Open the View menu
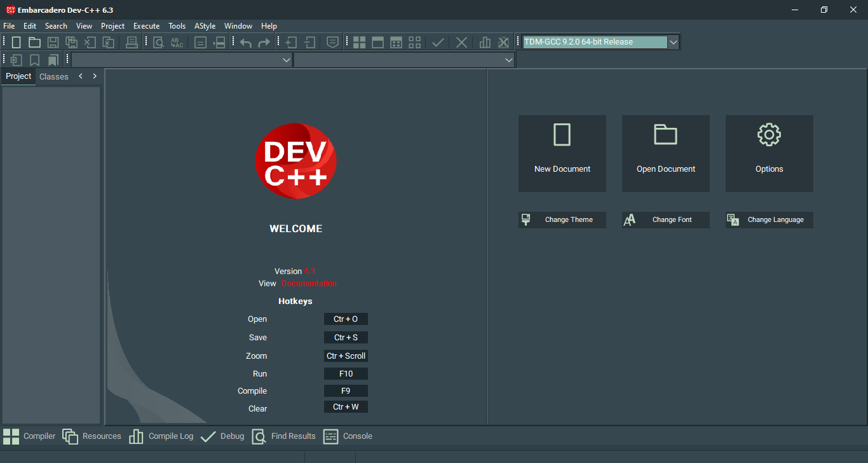Screen dimensions: 868x463 point(84,26)
